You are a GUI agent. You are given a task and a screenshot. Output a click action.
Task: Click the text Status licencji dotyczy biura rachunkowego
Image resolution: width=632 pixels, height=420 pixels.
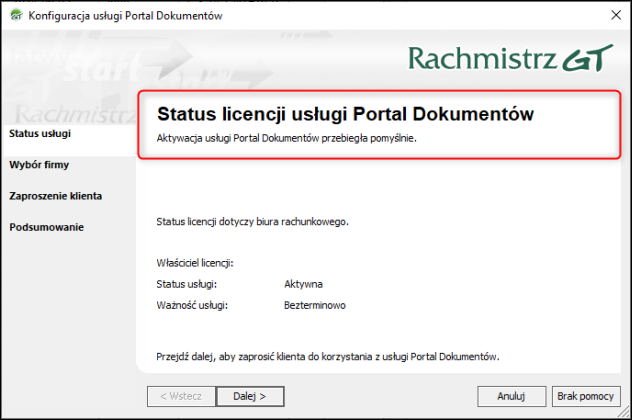coord(252,222)
